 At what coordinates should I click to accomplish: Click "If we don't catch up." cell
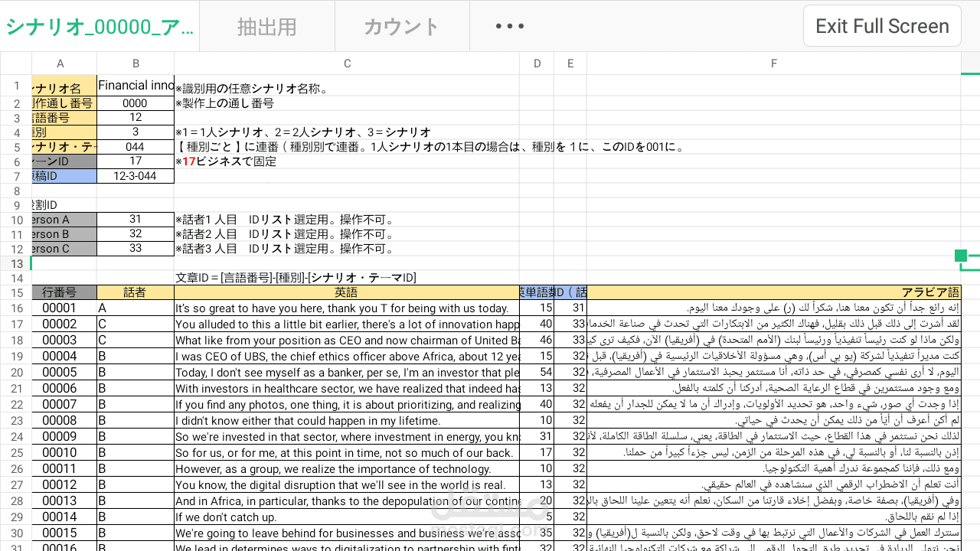(347, 517)
